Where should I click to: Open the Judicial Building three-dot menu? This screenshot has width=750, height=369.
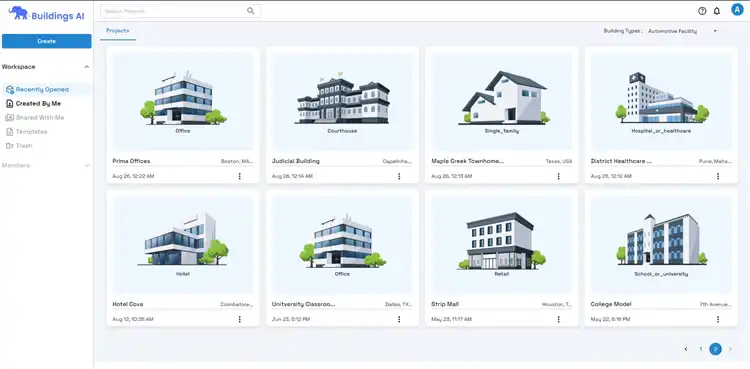(x=399, y=176)
